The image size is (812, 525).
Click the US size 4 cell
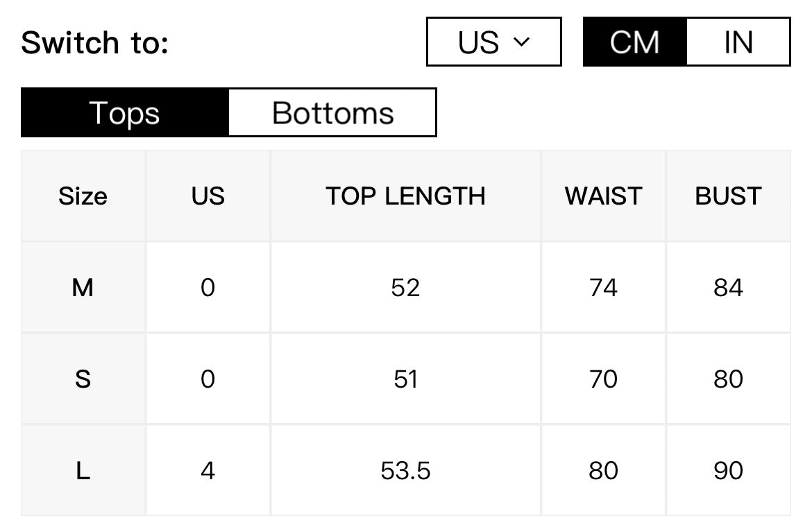coord(208,471)
